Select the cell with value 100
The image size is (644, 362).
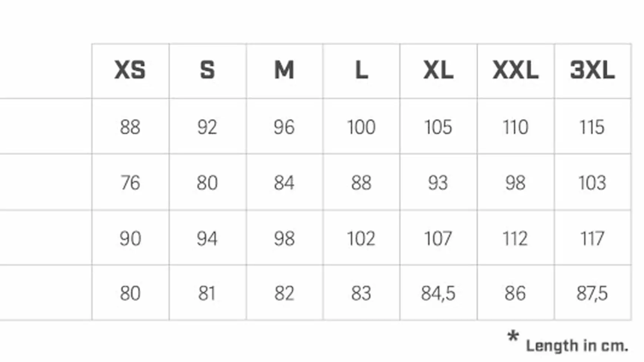pos(361,127)
